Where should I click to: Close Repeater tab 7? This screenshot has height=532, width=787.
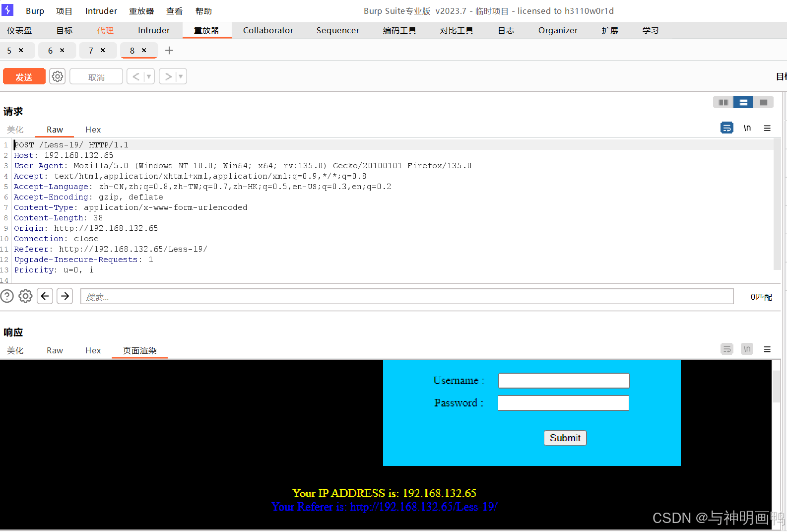coord(103,50)
